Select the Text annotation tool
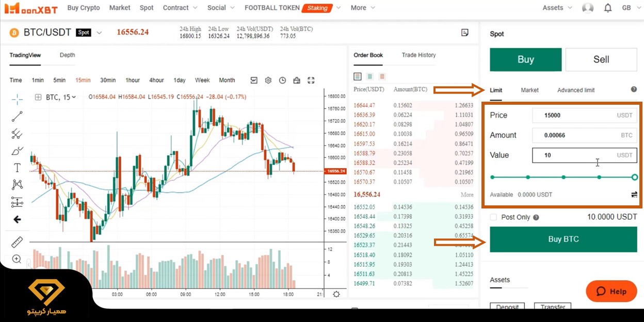 17,167
